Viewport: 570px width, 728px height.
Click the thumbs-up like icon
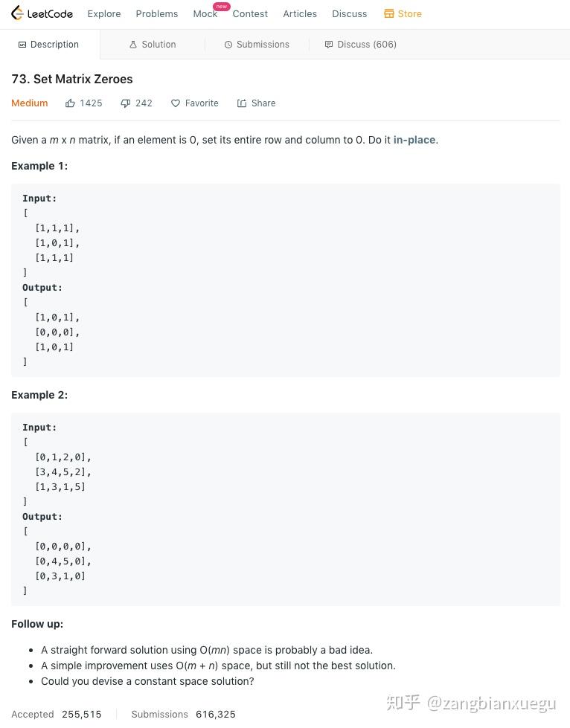(70, 103)
